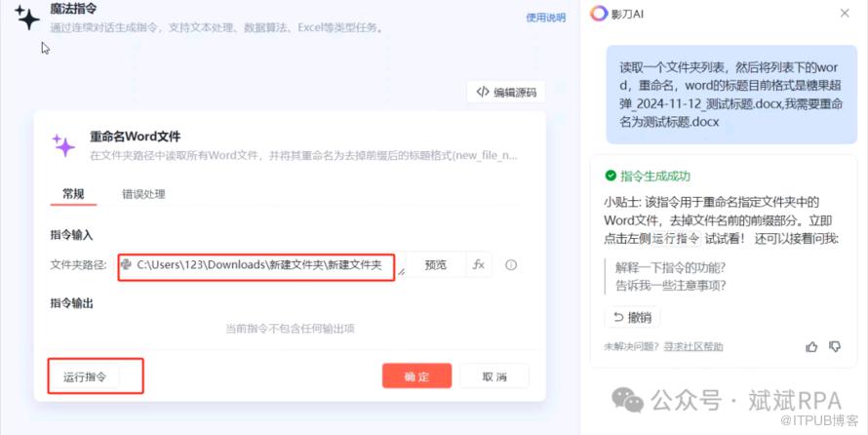Screen dimensions: 868x435
Task: Click the Word file command description text
Action: tap(304, 155)
